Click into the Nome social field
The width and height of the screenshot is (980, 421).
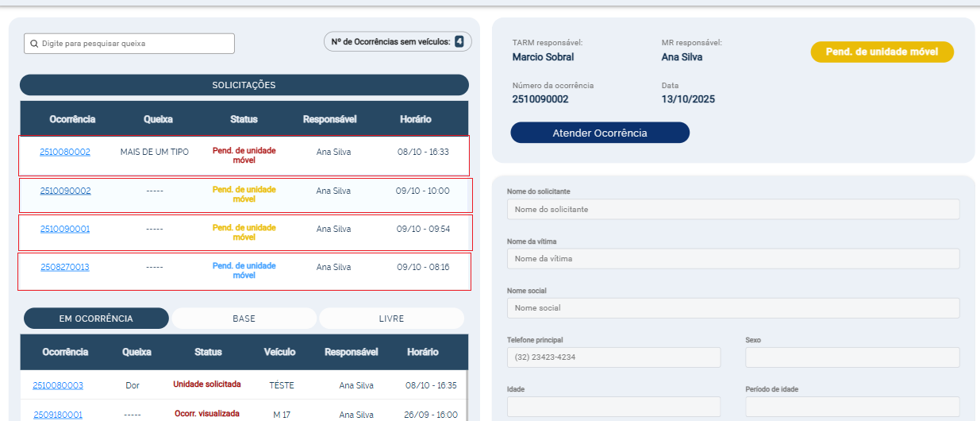pos(732,308)
